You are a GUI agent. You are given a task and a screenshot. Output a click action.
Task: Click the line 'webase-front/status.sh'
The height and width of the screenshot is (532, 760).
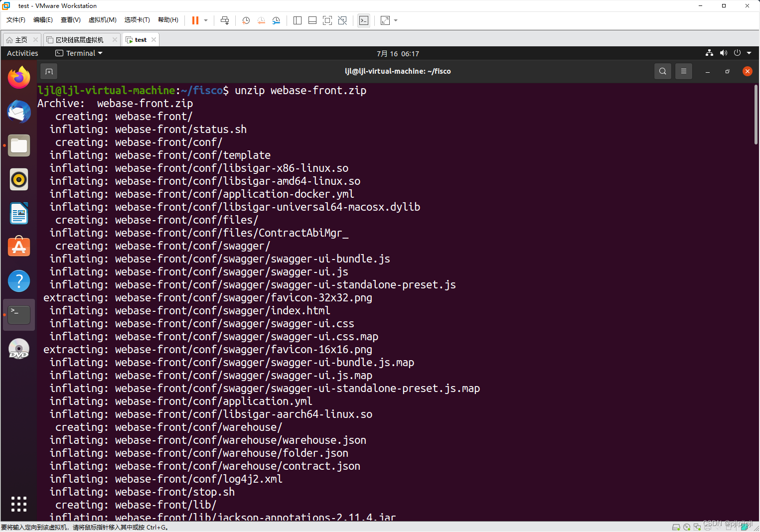click(x=181, y=129)
